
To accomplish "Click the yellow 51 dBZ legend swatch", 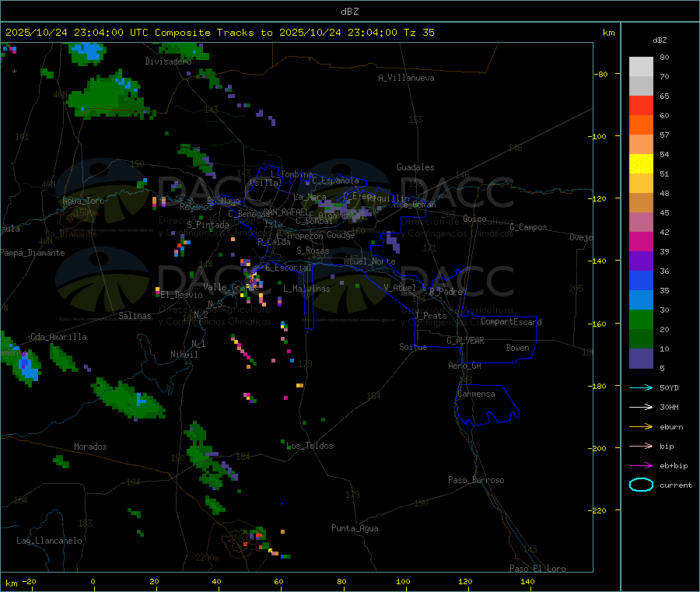I will point(641,164).
